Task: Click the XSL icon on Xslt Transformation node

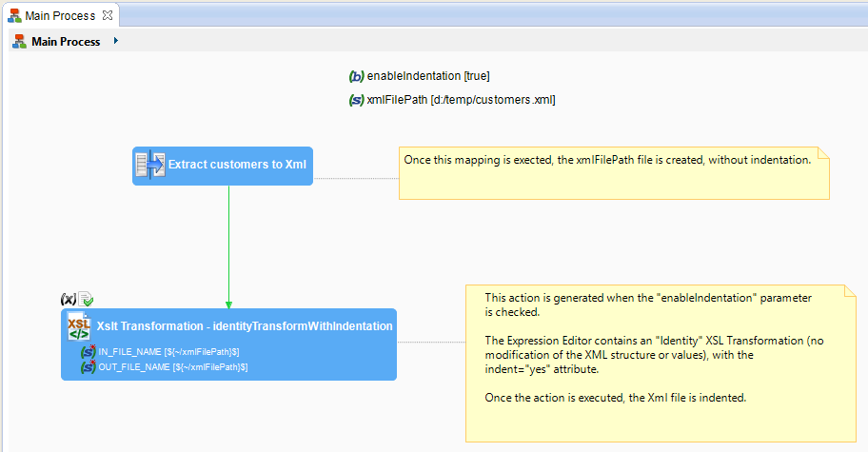Action: (79, 327)
